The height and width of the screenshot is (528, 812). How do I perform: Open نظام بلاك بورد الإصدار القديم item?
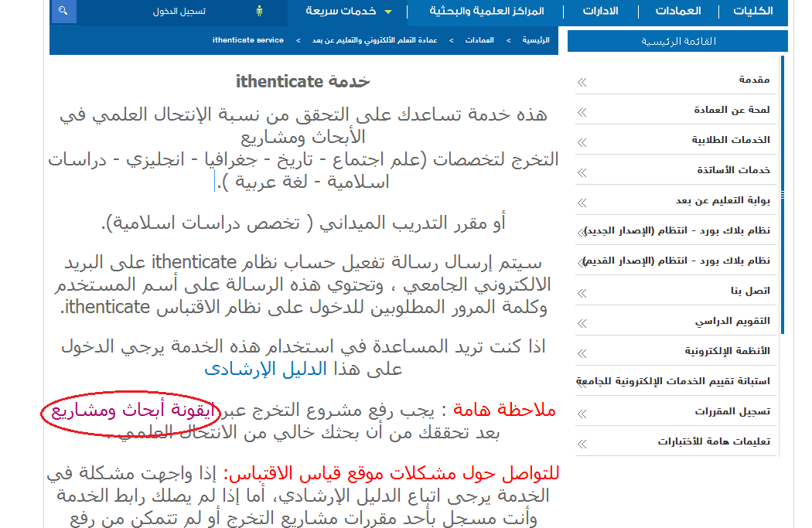pyautogui.click(x=677, y=261)
